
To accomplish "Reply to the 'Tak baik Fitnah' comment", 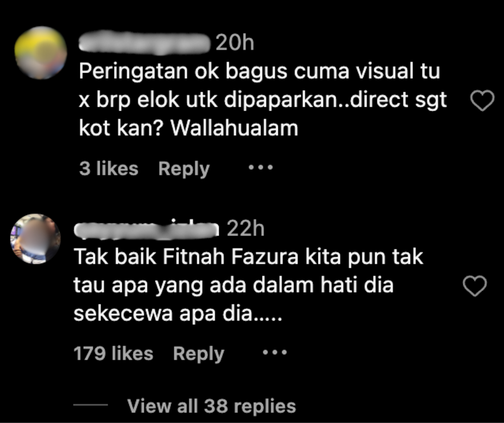I will [198, 354].
